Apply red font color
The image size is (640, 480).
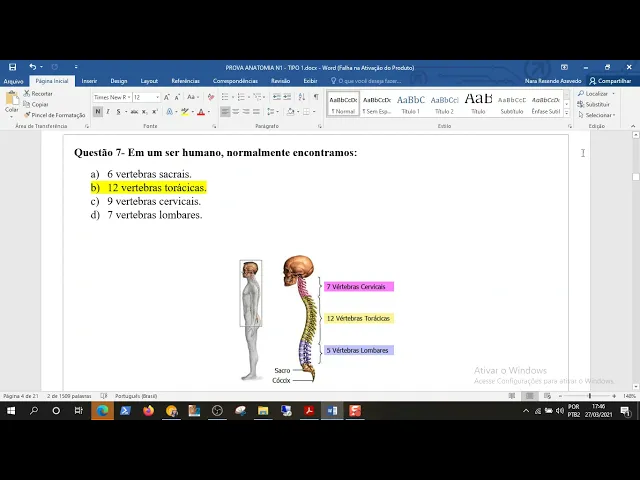pos(201,111)
